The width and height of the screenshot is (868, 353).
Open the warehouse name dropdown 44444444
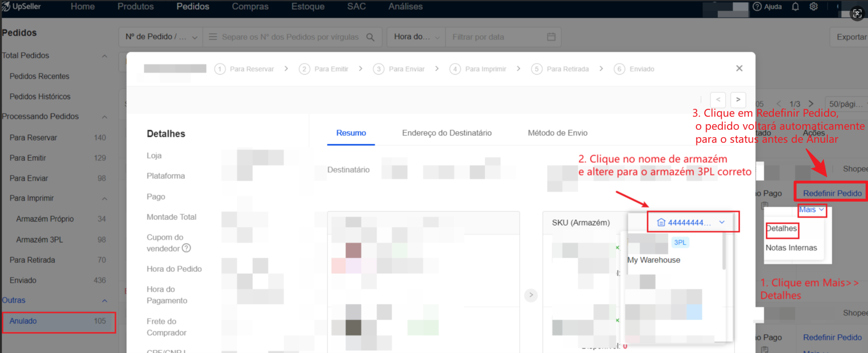click(693, 222)
